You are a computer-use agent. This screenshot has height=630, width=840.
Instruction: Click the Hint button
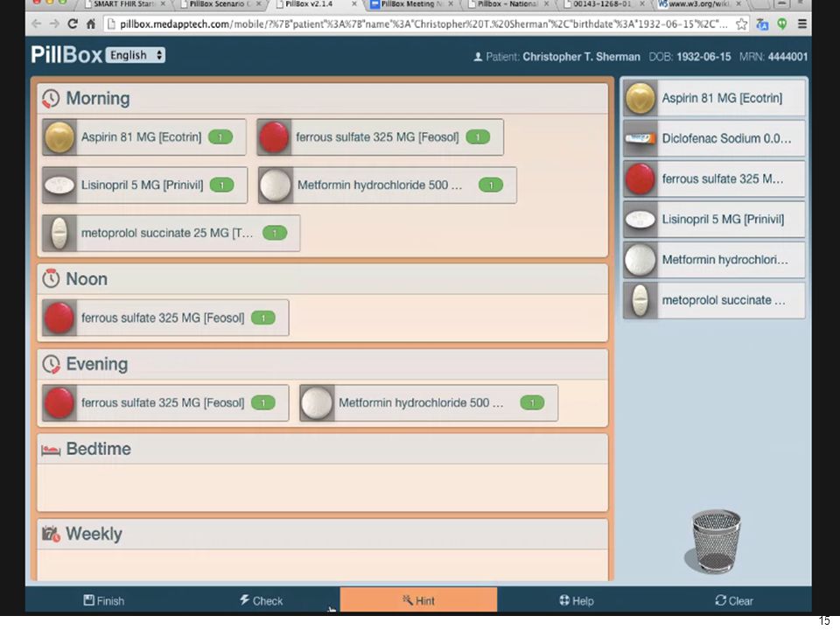coord(418,600)
